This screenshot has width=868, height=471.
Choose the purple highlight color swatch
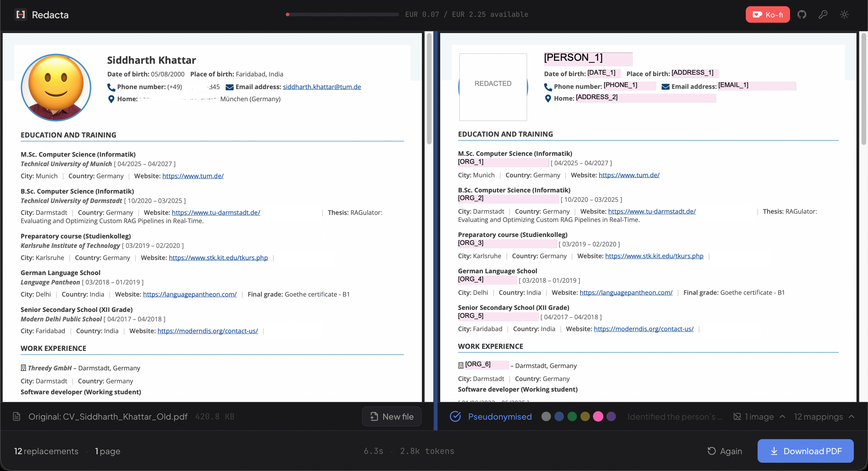611,417
